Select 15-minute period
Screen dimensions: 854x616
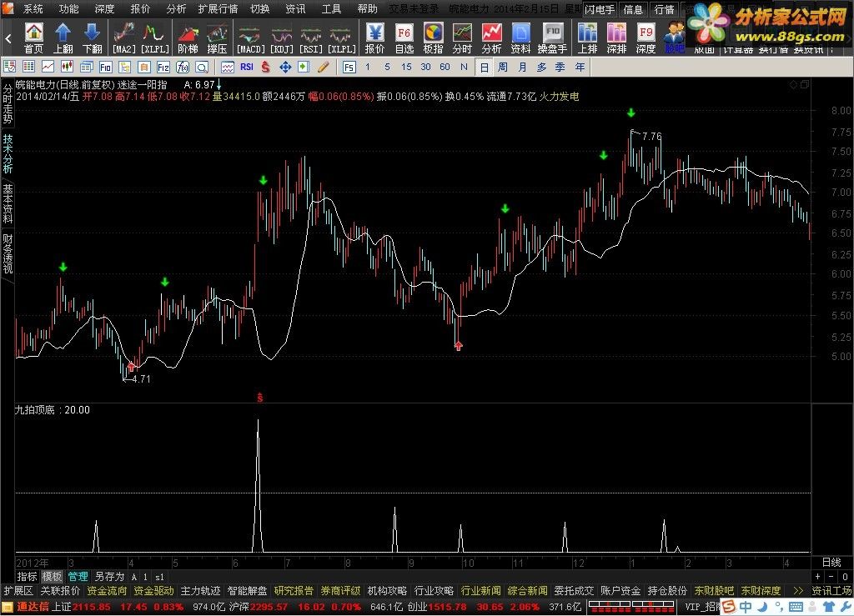pos(406,67)
